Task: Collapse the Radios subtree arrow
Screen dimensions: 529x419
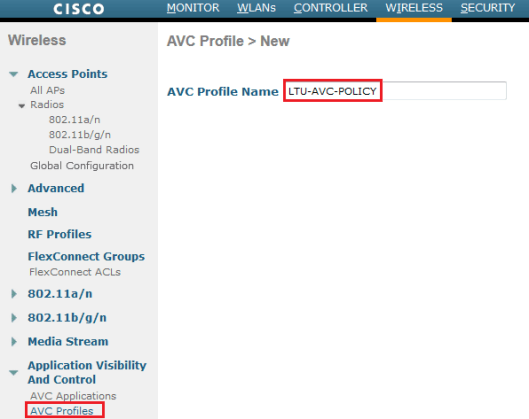Action: click(x=22, y=106)
